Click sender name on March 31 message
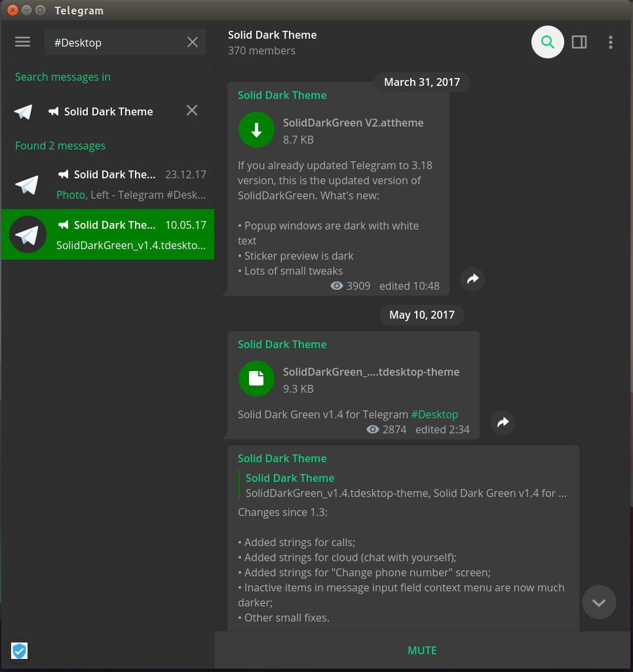This screenshot has height=672, width=633. (282, 95)
